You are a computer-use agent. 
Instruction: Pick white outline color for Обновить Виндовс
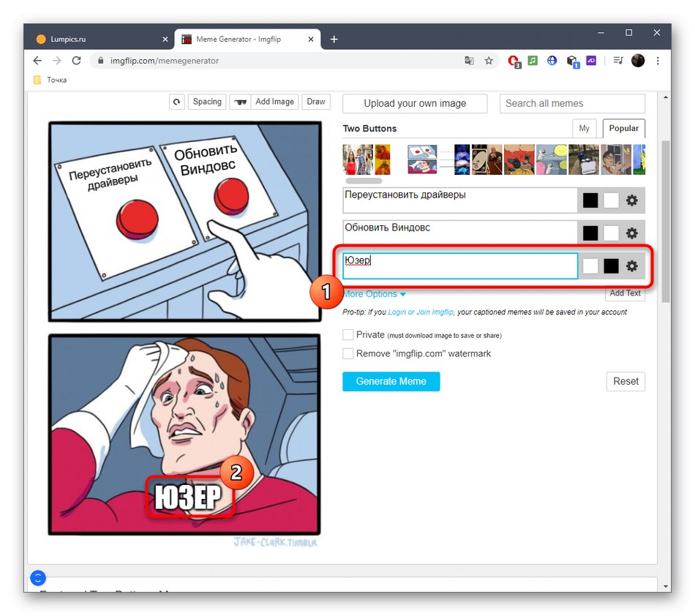[611, 233]
